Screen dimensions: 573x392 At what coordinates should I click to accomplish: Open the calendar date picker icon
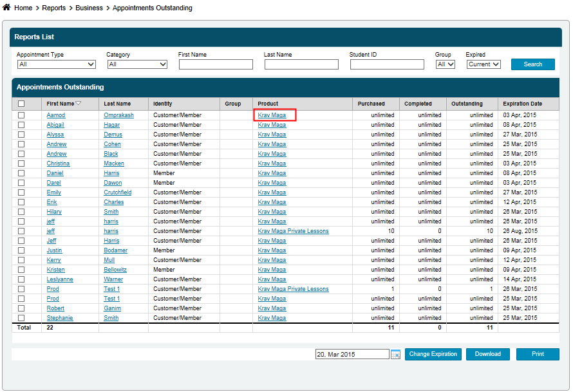point(395,355)
